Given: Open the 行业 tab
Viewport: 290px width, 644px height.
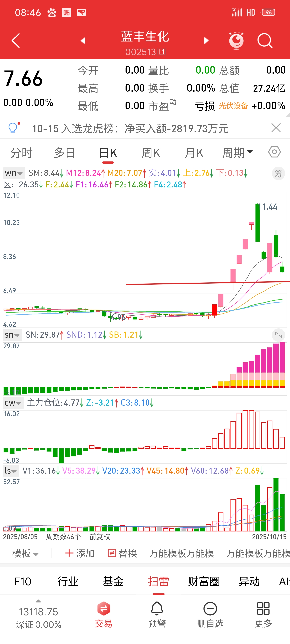Looking at the screenshot, I should tap(68, 581).
